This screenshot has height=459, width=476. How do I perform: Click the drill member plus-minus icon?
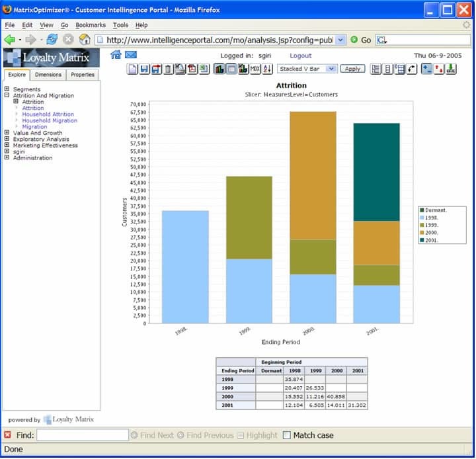427,69
